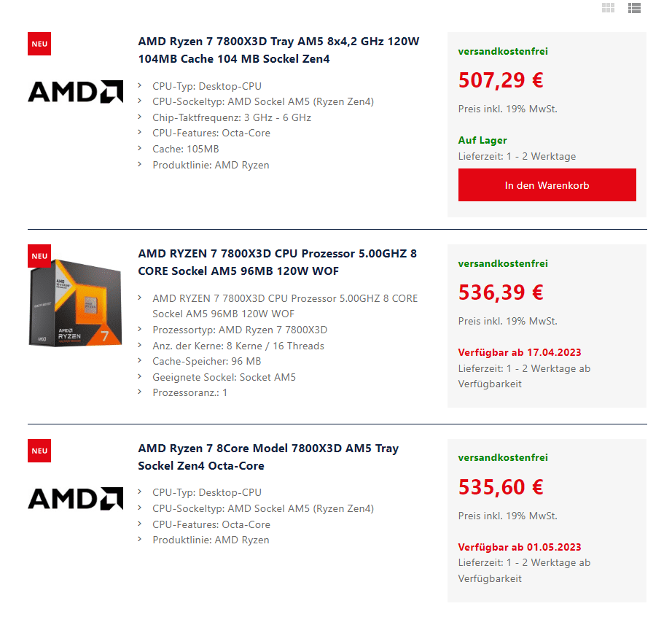This screenshot has height=617, width=672.
Task: Click the 'Verfügbar ab 01.05.2023' availability text
Action: 520,547
